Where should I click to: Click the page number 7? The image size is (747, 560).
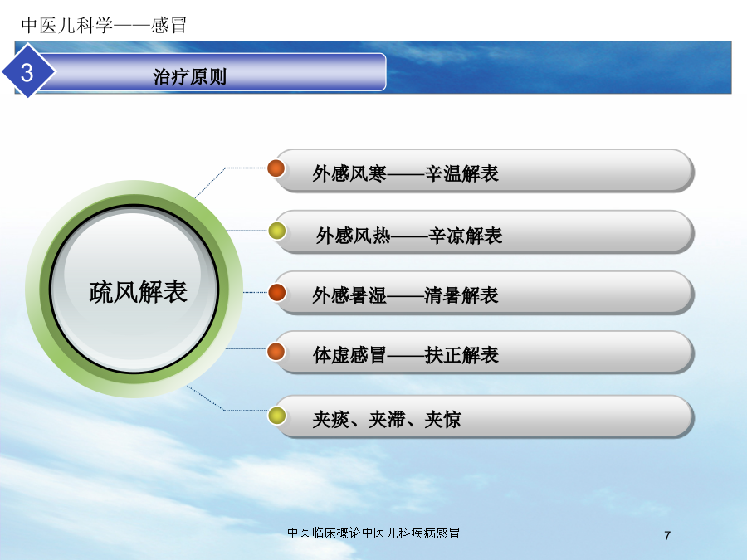pyautogui.click(x=667, y=536)
